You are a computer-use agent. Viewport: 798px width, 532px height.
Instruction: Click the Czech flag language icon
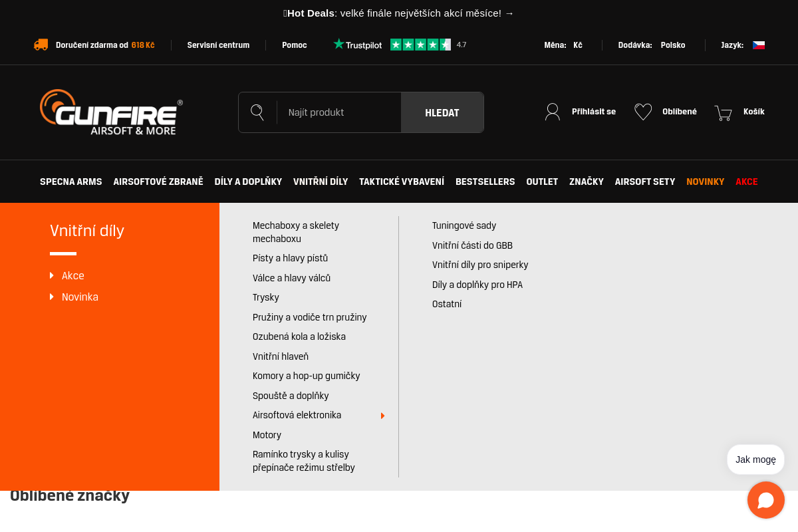click(x=759, y=45)
